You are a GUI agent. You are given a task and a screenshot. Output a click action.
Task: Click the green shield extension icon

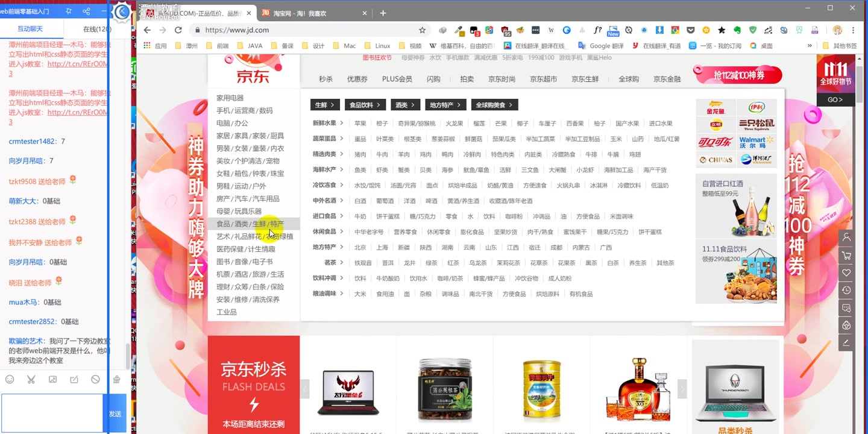pyautogui.click(x=753, y=30)
